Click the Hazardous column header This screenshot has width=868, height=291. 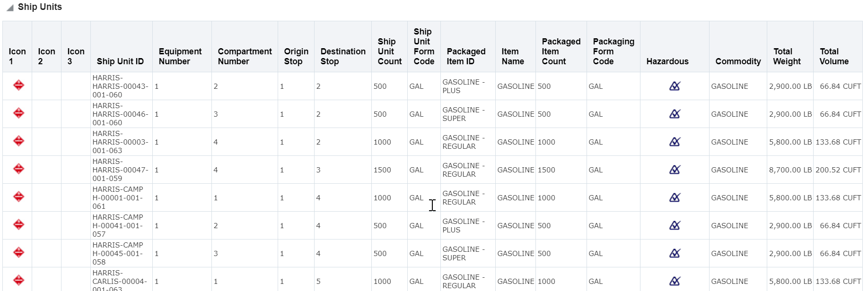tap(667, 61)
